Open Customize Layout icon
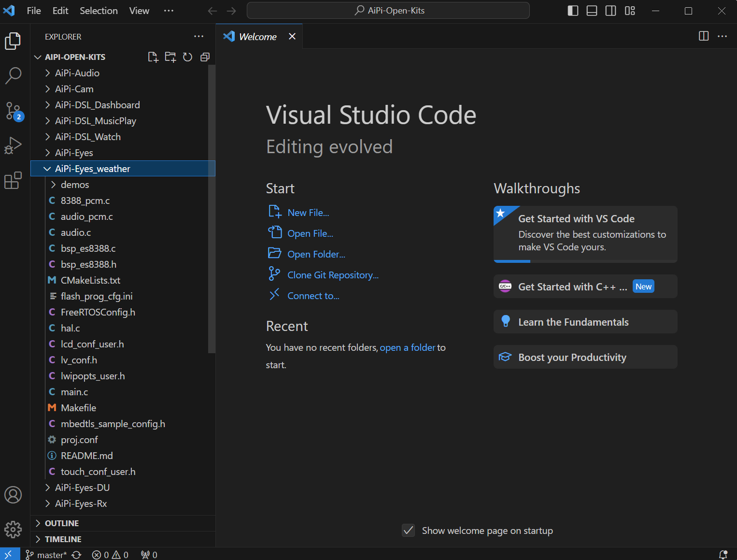This screenshot has width=737, height=560. pyautogui.click(x=630, y=11)
